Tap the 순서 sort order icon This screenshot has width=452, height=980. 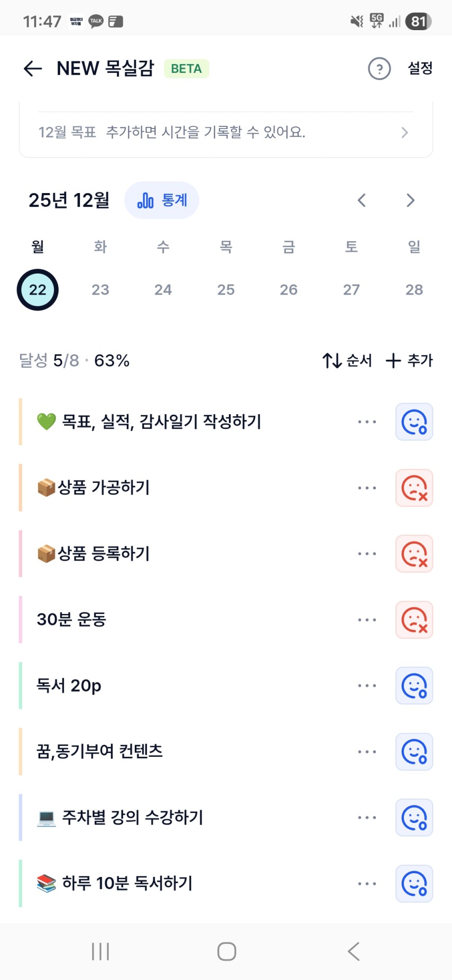click(x=332, y=361)
